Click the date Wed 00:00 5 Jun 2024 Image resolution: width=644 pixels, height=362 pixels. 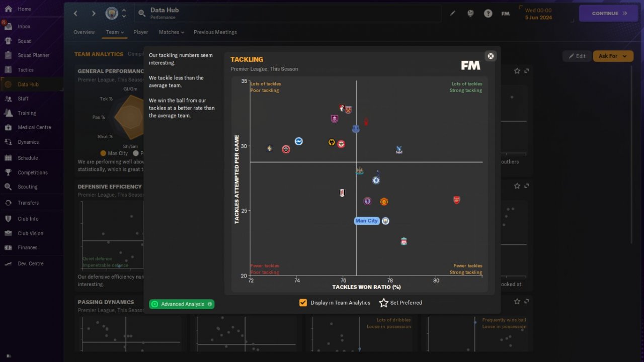click(538, 14)
